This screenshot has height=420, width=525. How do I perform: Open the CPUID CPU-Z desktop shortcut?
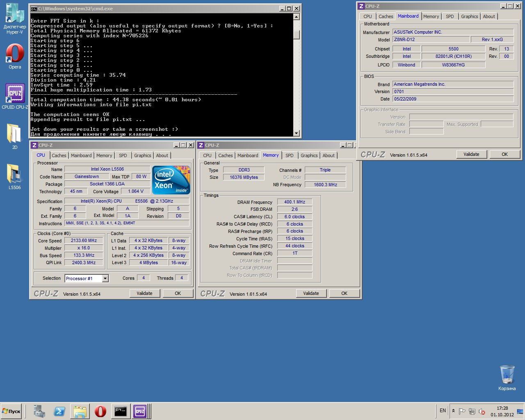pos(15,96)
